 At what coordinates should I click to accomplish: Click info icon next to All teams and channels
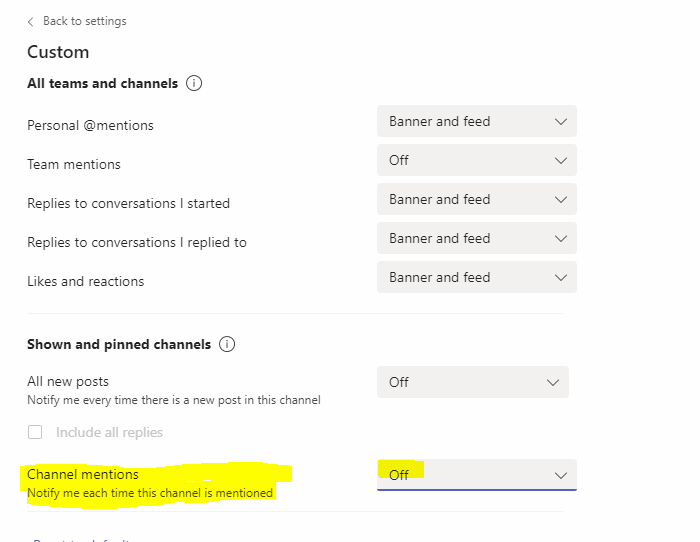pyautogui.click(x=194, y=83)
